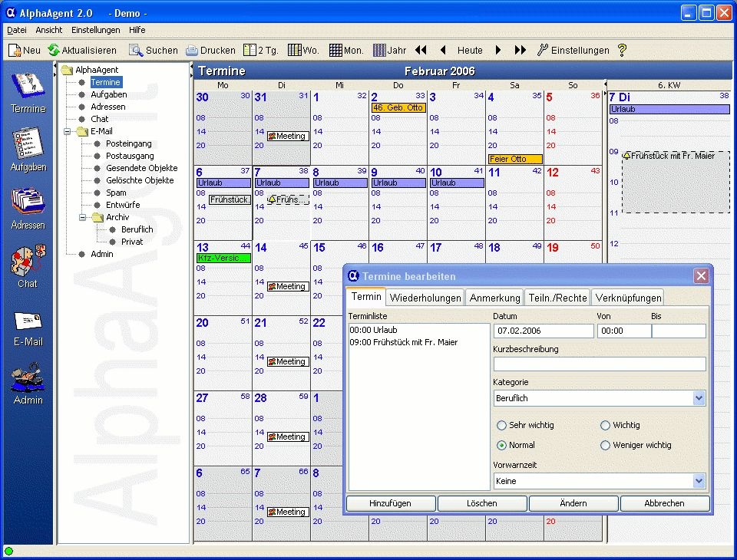This screenshot has width=737, height=560.
Task: Open the Aufgaben sidebar icon
Action: [x=28, y=150]
